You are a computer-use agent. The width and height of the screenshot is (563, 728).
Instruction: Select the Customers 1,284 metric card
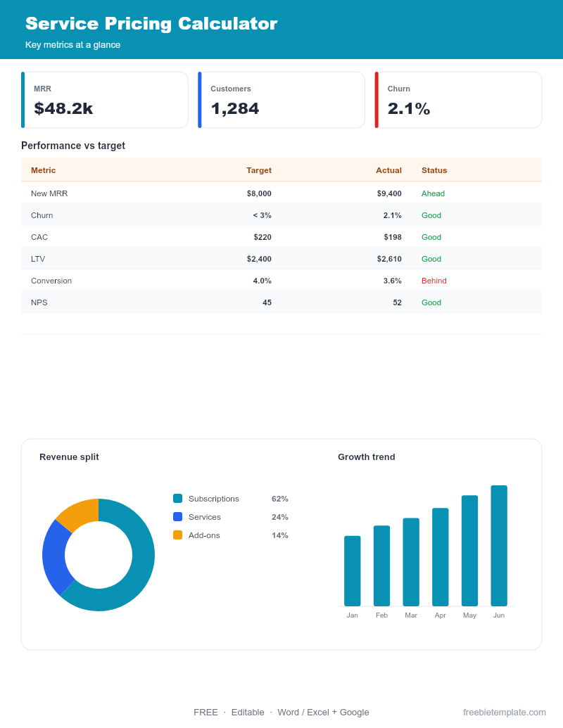(x=281, y=100)
